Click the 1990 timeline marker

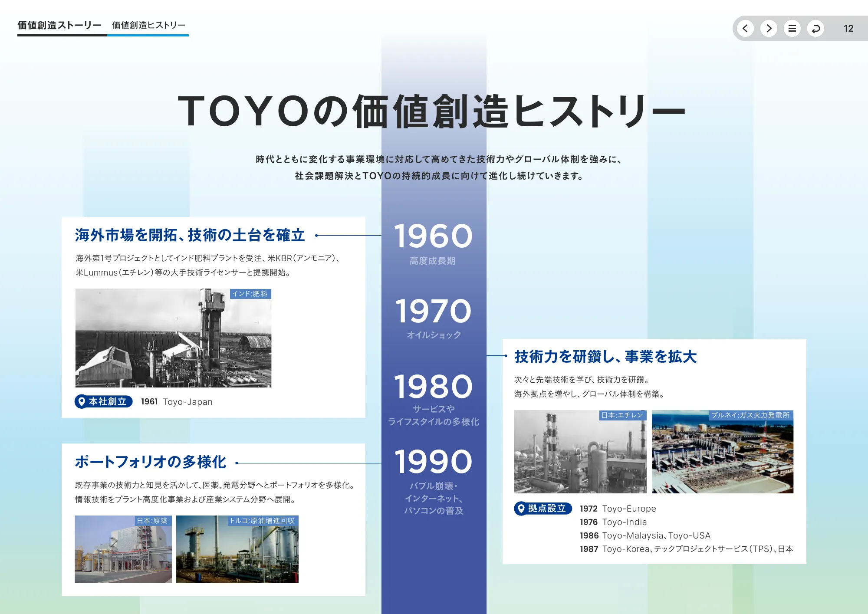(x=433, y=461)
